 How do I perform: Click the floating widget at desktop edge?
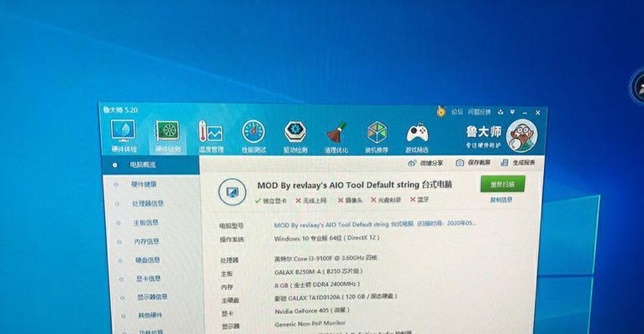click(x=637, y=86)
